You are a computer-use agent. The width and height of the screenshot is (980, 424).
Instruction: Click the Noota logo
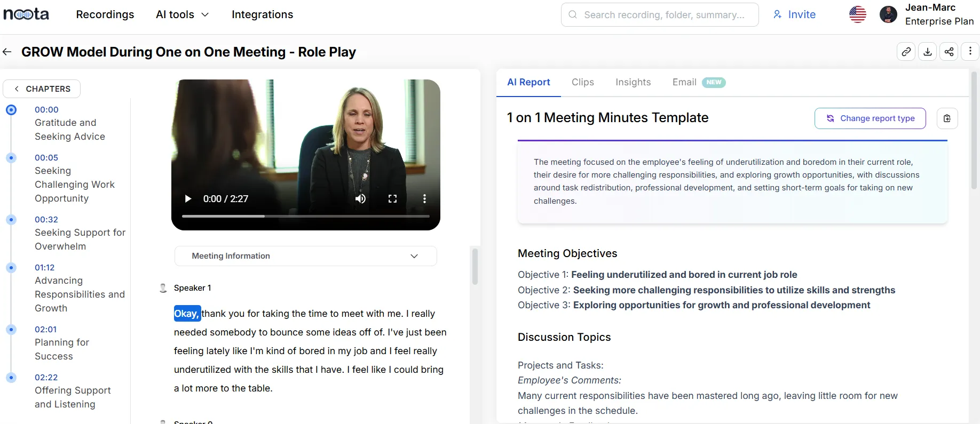[x=26, y=14]
